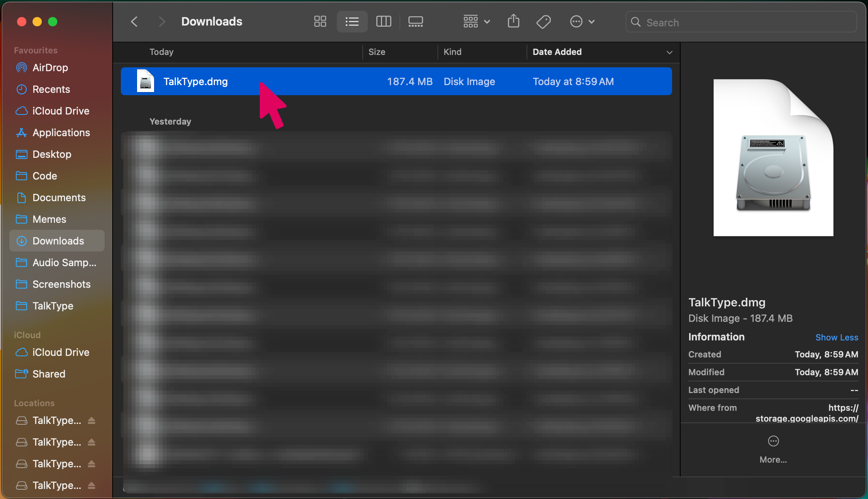Sort by the Kind column header

[482, 52]
